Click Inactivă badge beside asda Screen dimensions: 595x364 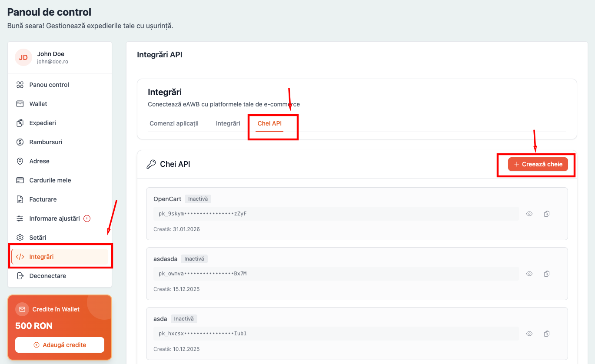[184, 319]
